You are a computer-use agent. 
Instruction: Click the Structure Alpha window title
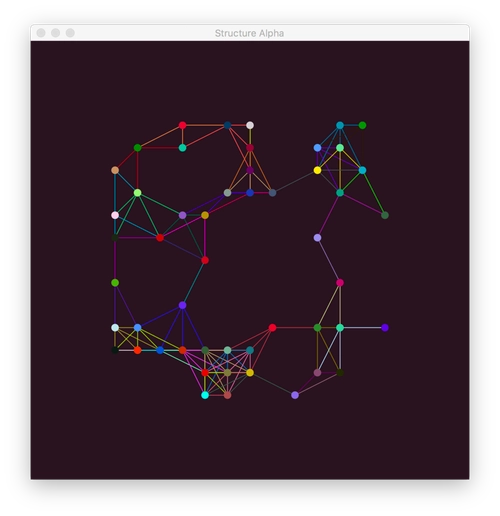(249, 33)
